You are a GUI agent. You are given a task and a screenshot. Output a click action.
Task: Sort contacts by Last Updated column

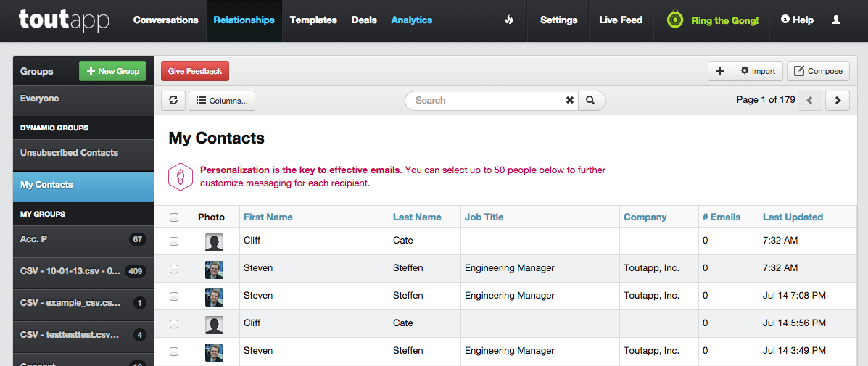[x=793, y=217]
